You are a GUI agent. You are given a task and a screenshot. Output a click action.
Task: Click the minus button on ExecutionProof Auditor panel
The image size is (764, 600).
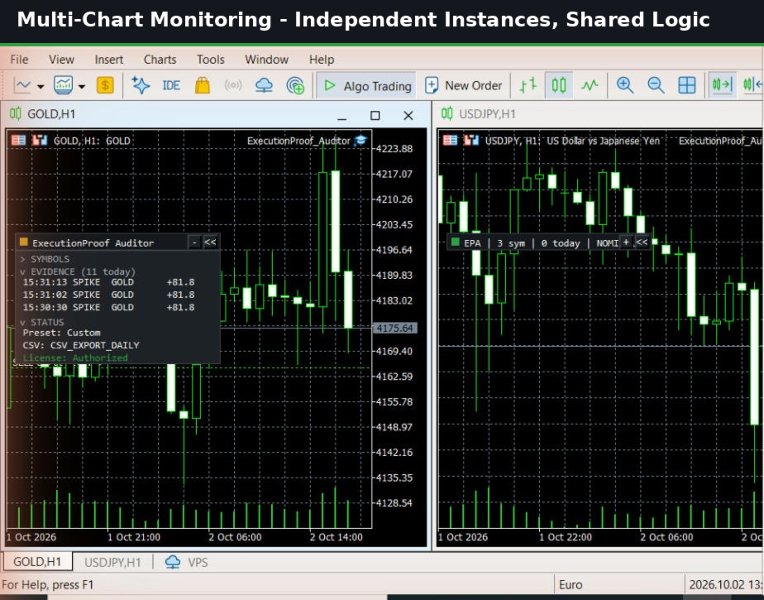(194, 242)
